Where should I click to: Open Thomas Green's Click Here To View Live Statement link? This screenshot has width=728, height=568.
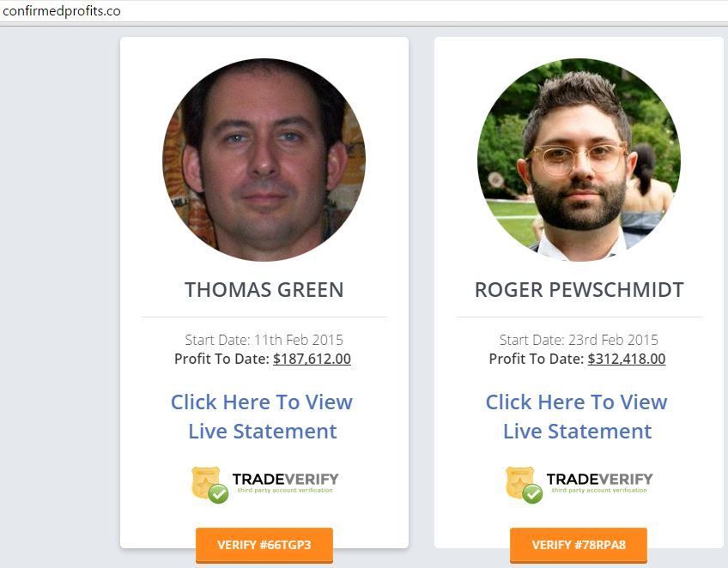(x=263, y=416)
